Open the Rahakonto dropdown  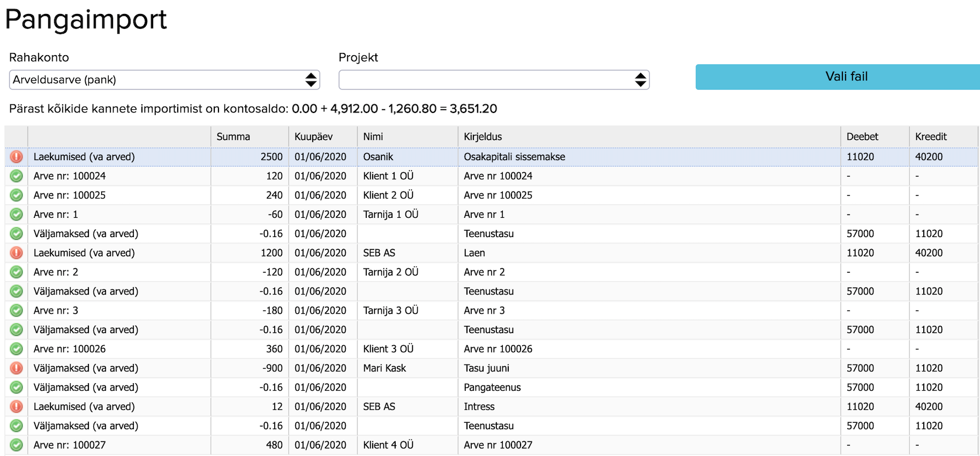[164, 80]
